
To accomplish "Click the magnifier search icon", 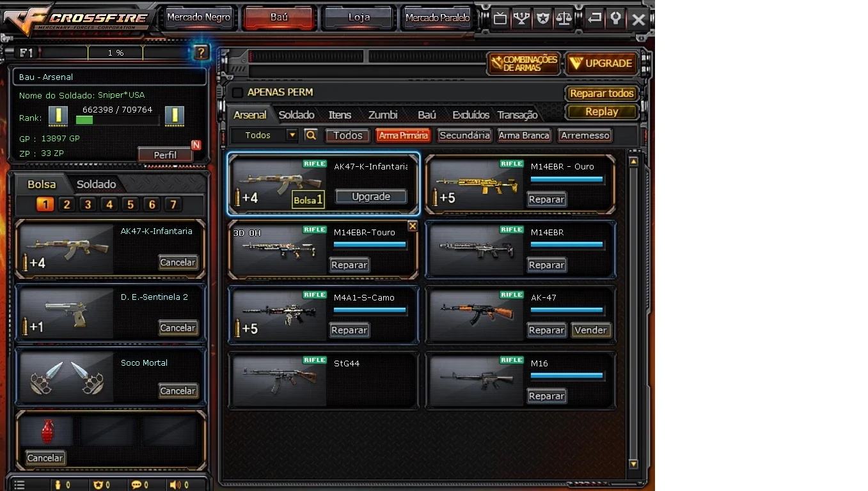I will click(x=311, y=135).
